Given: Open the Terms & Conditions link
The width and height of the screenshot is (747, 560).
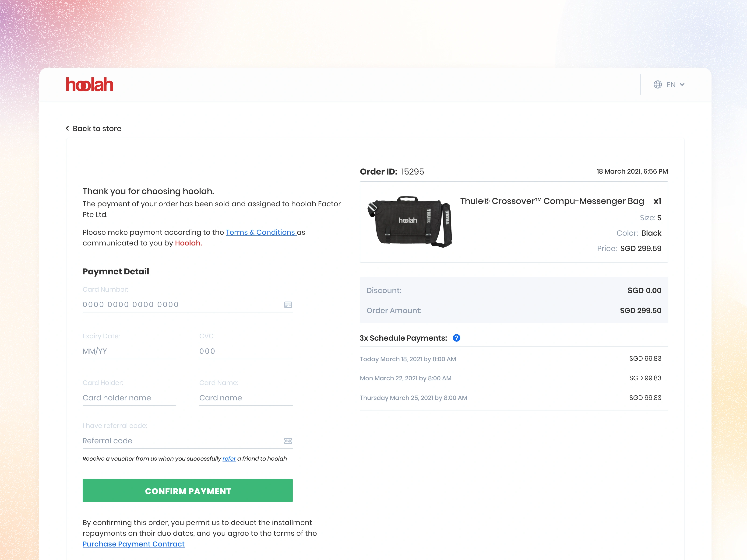Looking at the screenshot, I should 260,232.
